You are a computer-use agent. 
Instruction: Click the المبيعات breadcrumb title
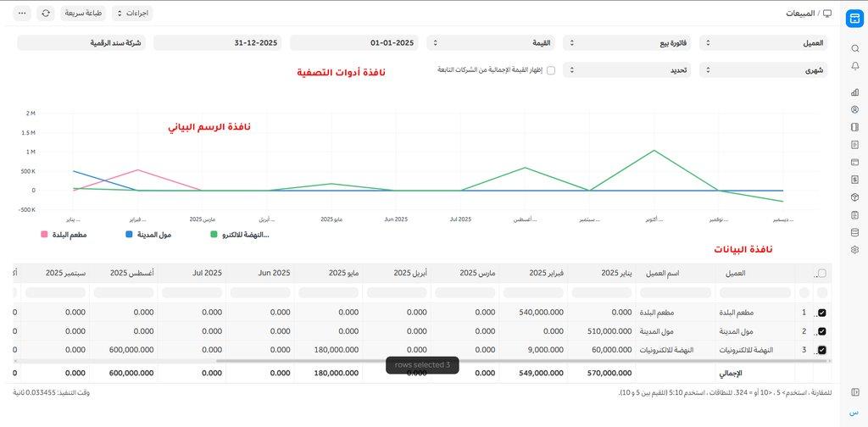click(800, 14)
